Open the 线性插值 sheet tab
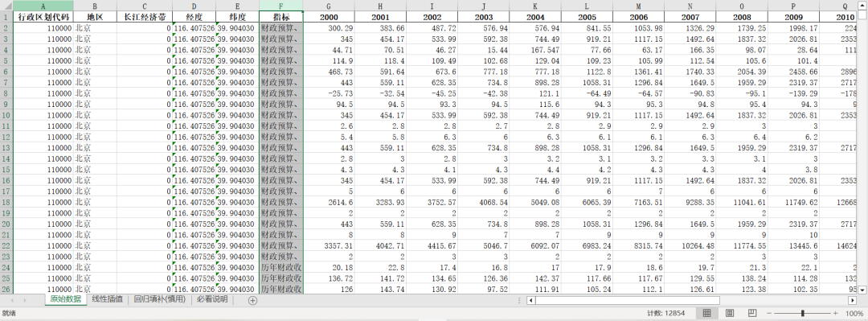 [x=108, y=299]
